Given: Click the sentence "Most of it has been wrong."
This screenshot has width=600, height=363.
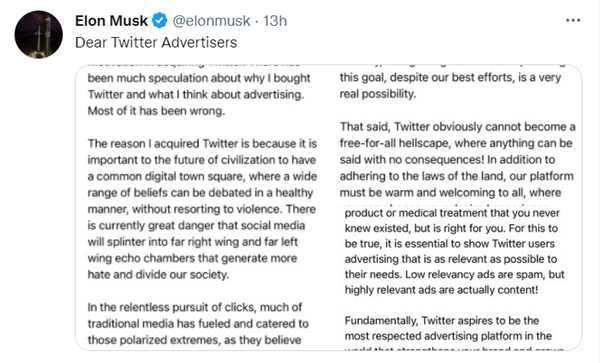Looking at the screenshot, I should tap(156, 111).
